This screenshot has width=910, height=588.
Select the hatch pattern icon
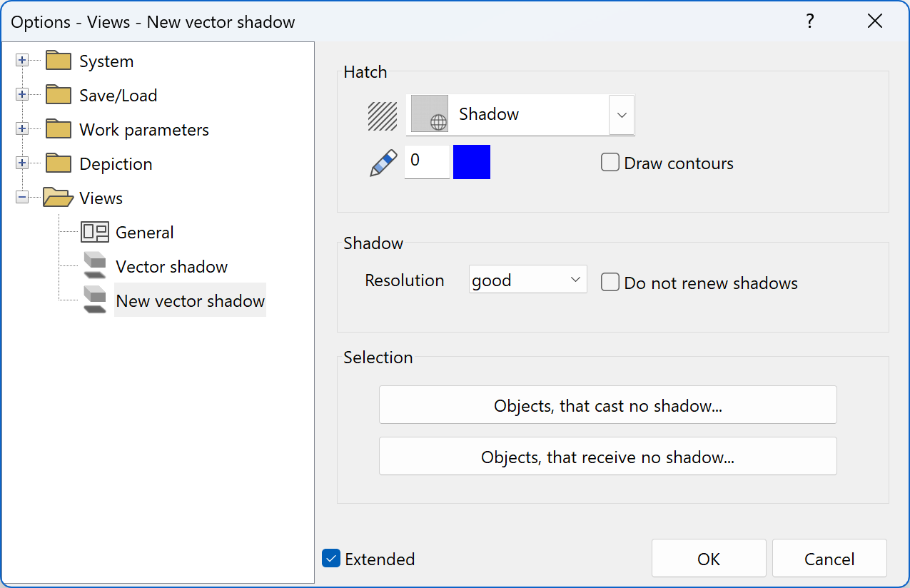pyautogui.click(x=383, y=115)
